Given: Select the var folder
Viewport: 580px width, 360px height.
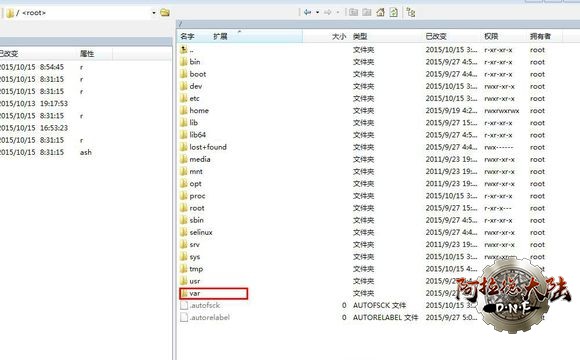Looking at the screenshot, I should (x=213, y=293).
